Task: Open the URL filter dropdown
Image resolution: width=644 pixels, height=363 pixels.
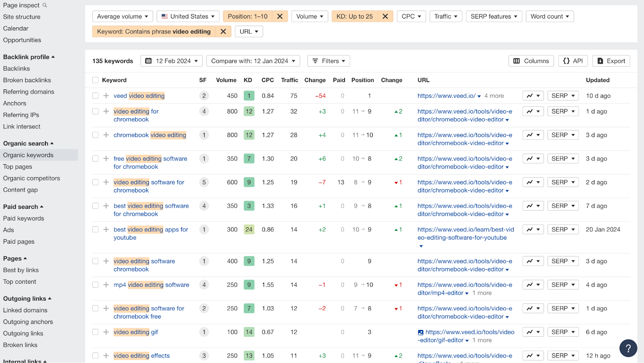Action: click(x=249, y=31)
